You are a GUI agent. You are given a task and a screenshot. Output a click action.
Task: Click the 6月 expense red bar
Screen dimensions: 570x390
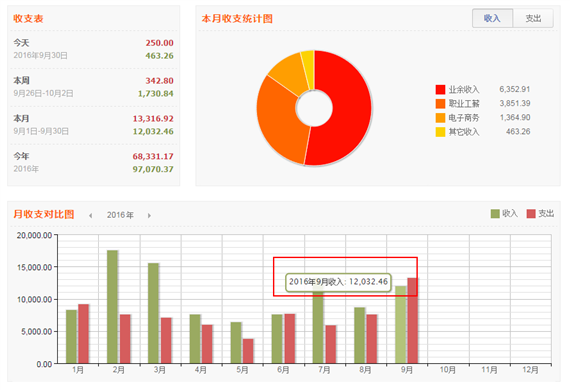(290, 338)
